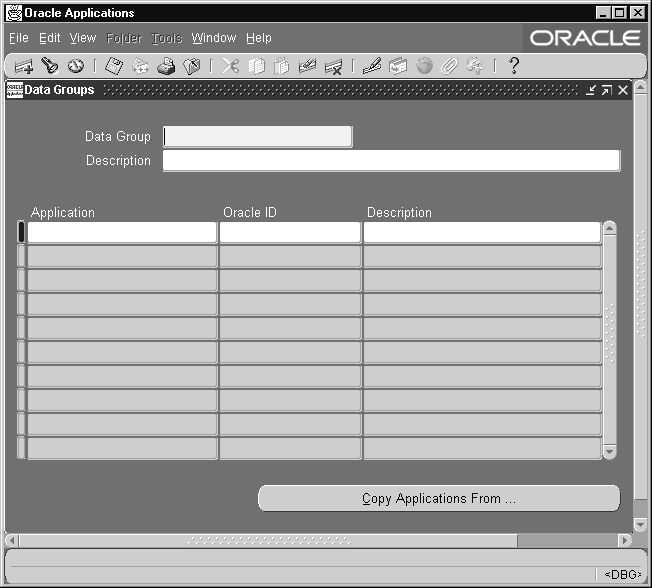Show the Navigator via toolbar icon
This screenshot has width=652, height=588.
click(76, 66)
